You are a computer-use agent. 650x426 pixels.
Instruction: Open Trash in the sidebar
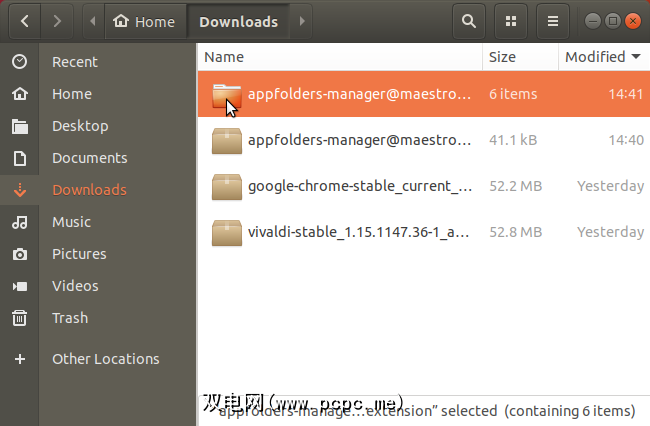[70, 318]
